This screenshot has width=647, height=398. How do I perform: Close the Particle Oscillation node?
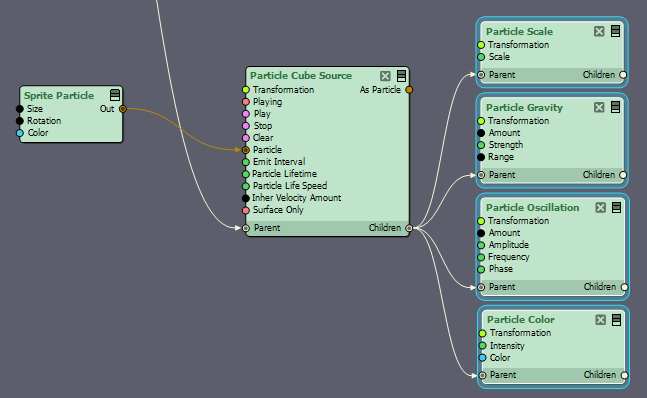tap(600, 207)
